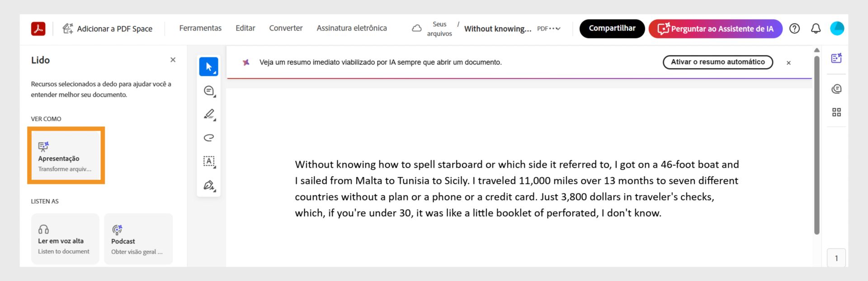Close the Lido side panel

click(173, 60)
